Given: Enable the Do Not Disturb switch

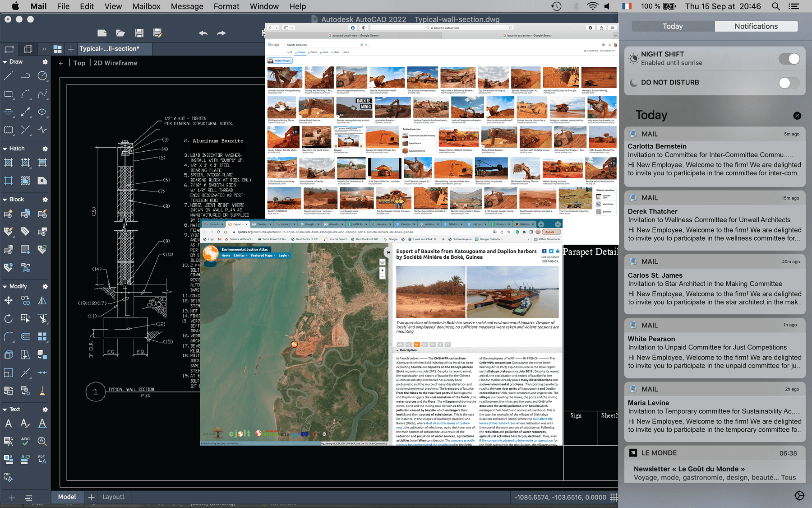Looking at the screenshot, I should pos(789,83).
